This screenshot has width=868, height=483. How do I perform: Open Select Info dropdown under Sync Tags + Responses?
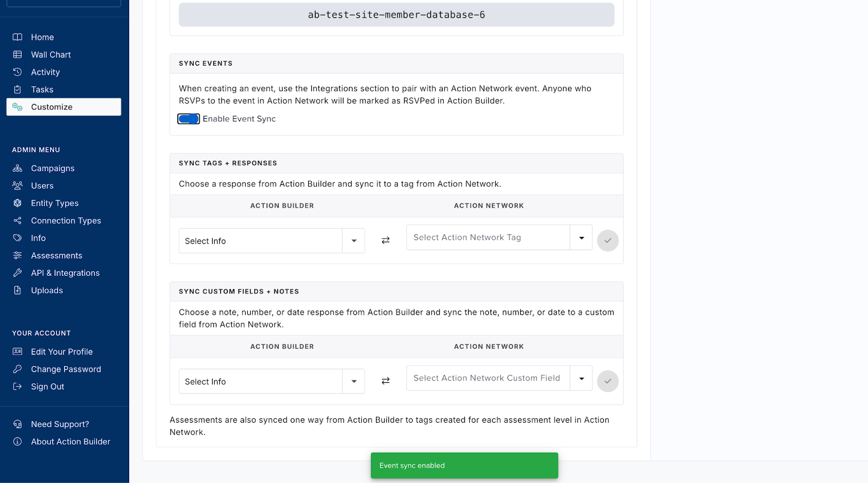(272, 241)
